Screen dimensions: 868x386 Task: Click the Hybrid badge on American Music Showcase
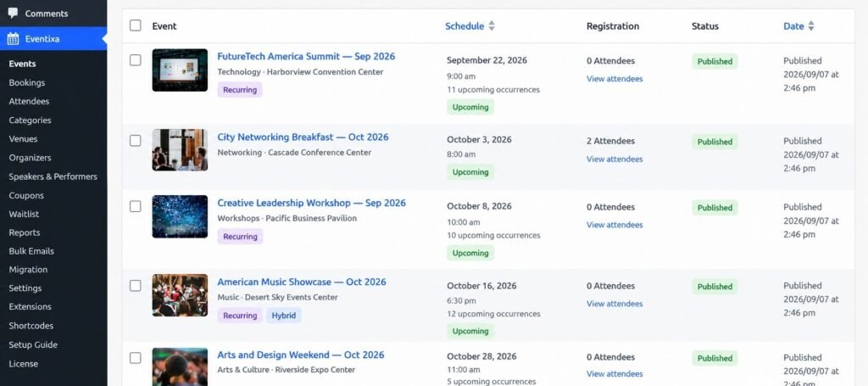pyautogui.click(x=283, y=316)
